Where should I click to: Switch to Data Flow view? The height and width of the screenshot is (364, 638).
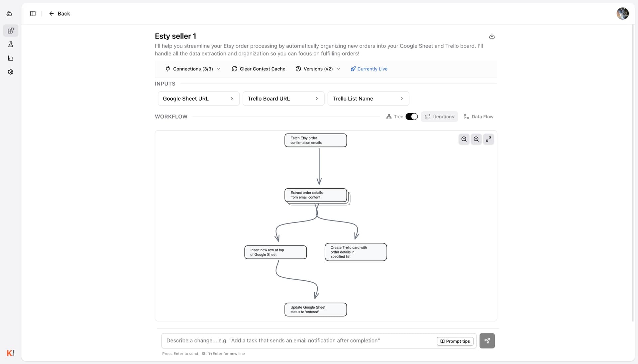click(x=478, y=117)
